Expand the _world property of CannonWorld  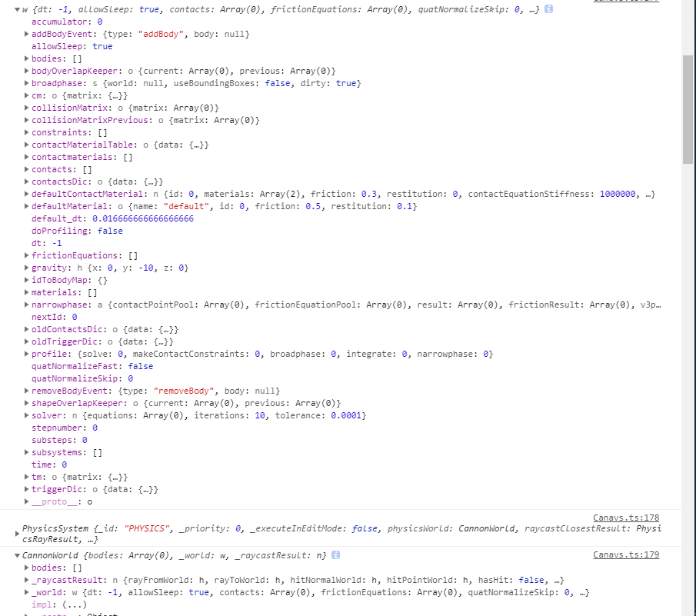(x=26, y=592)
